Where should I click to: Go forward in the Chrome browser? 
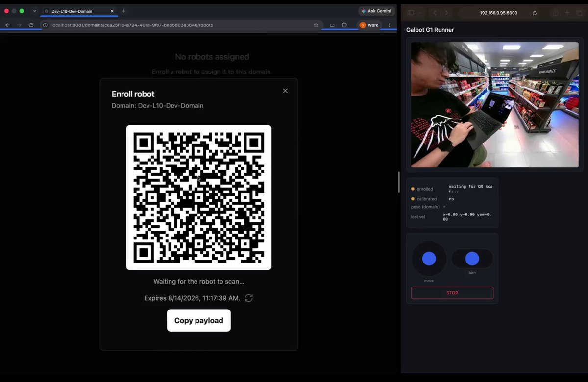[19, 25]
